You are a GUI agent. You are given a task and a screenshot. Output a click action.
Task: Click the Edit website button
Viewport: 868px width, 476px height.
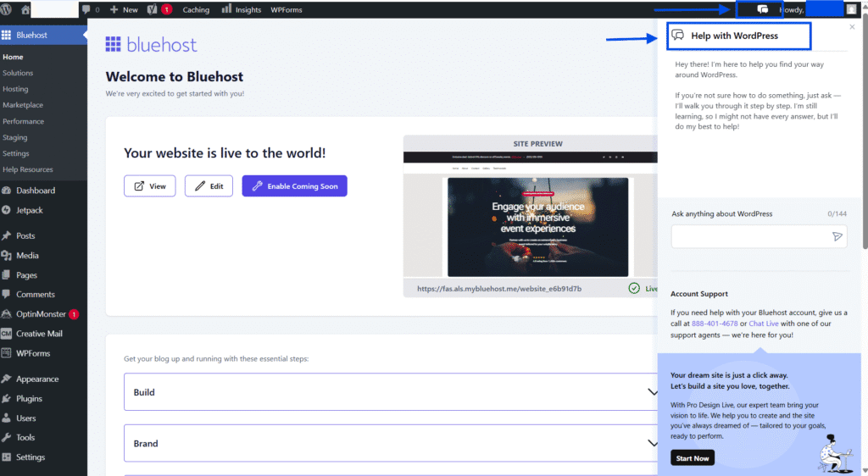click(x=209, y=185)
